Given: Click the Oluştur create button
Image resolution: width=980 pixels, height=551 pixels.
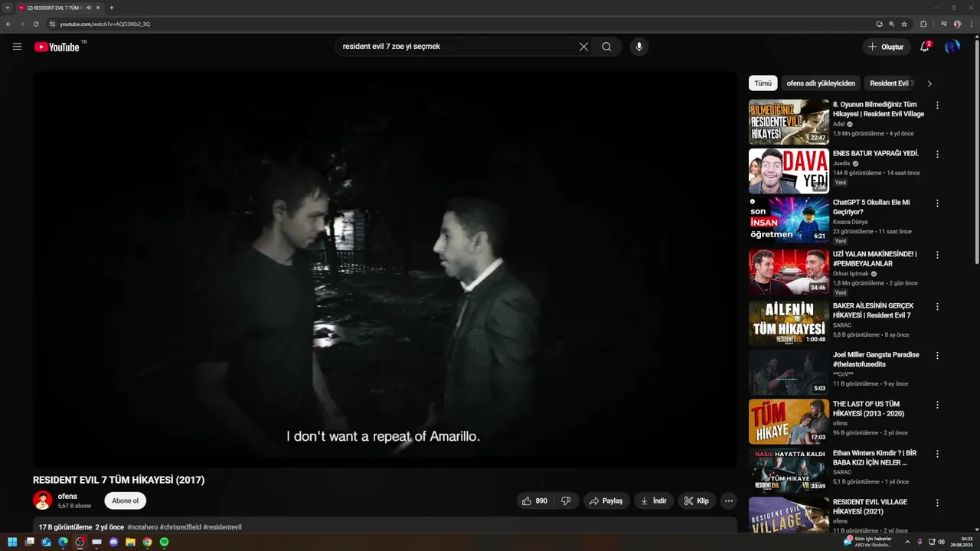Looking at the screenshot, I should point(887,47).
